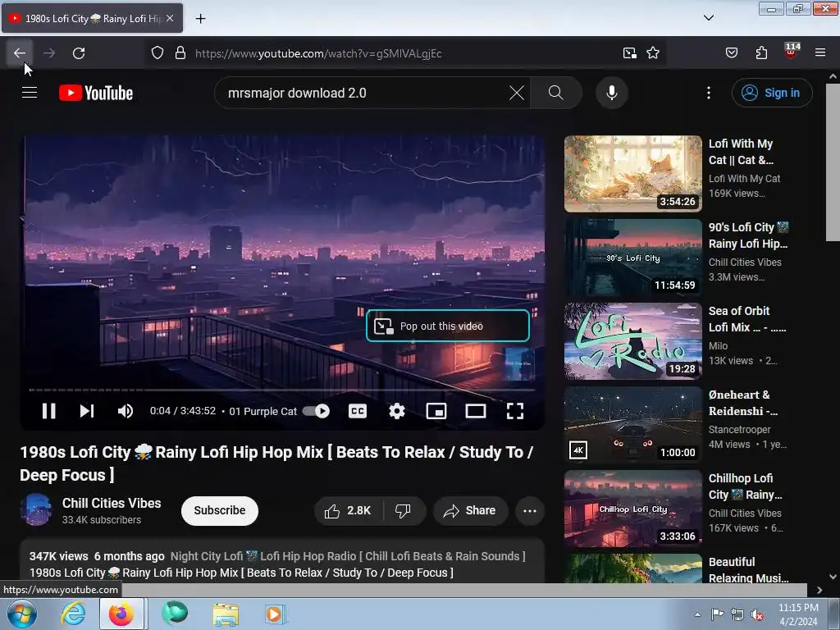Open video player settings gear

click(x=396, y=411)
